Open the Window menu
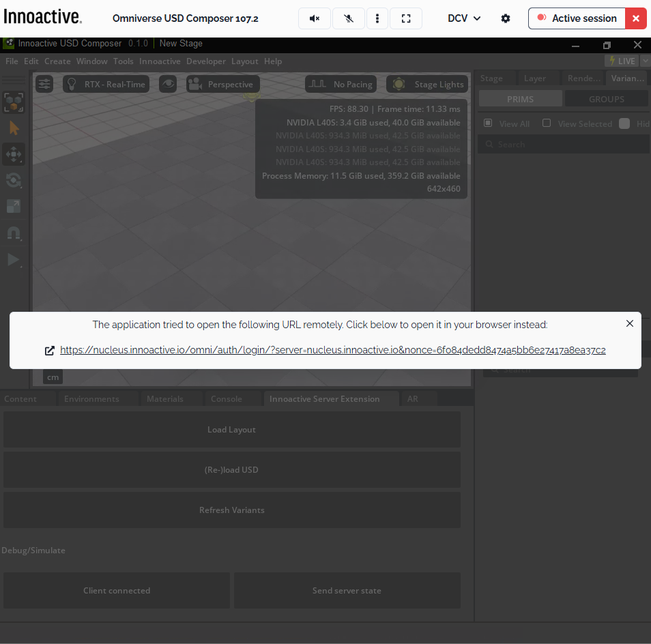The image size is (651, 644). (91, 61)
